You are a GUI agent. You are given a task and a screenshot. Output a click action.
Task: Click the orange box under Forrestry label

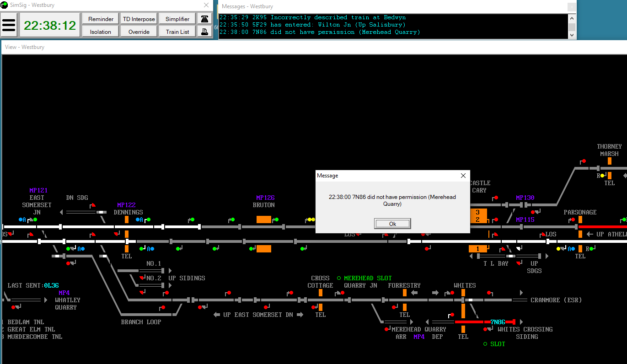pyautogui.click(x=405, y=293)
